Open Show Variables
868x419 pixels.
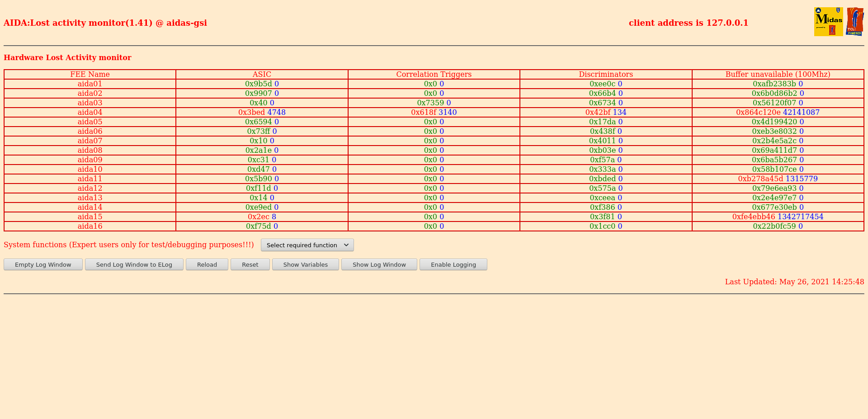point(305,264)
